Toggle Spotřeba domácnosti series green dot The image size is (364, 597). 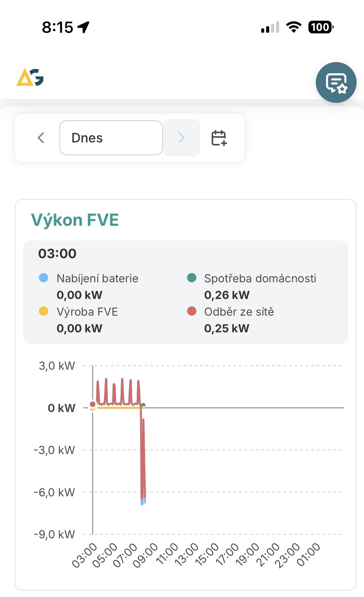click(x=192, y=278)
